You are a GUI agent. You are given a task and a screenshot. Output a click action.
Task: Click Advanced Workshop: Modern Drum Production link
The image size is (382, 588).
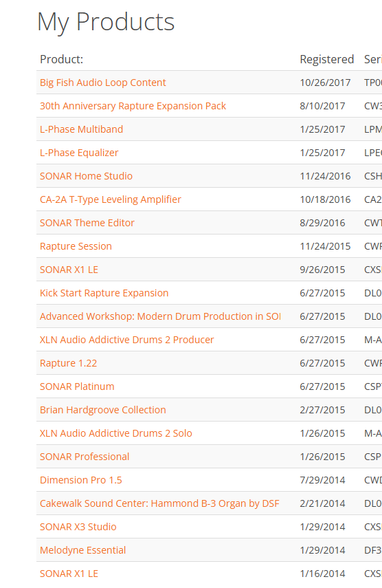(160, 316)
